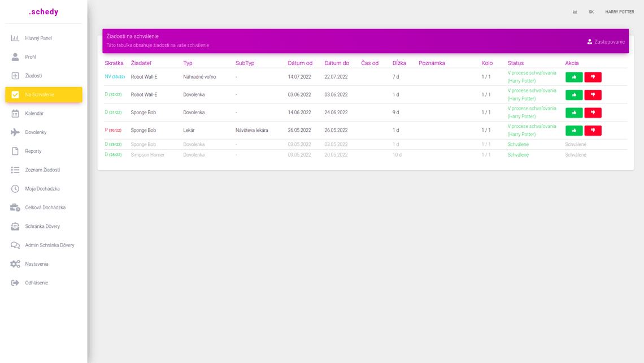Open Kalendár from the sidebar
The height and width of the screenshot is (363, 644).
click(x=34, y=114)
